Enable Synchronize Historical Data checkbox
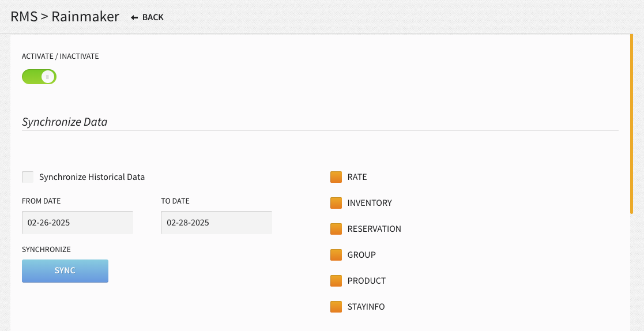Screen dimensions: 644x331 point(28,177)
